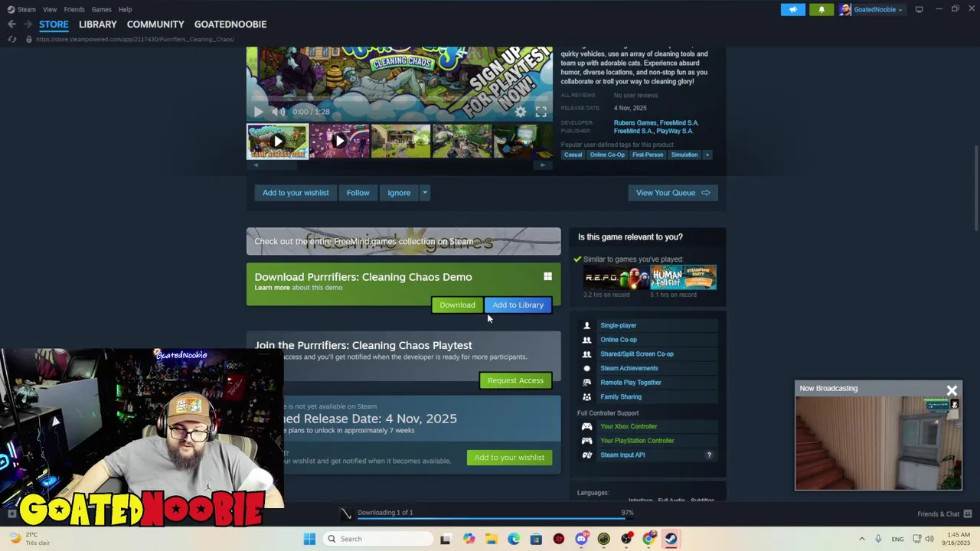Select the Casual tag
Screen dimensions: 980x551
coord(573,155)
